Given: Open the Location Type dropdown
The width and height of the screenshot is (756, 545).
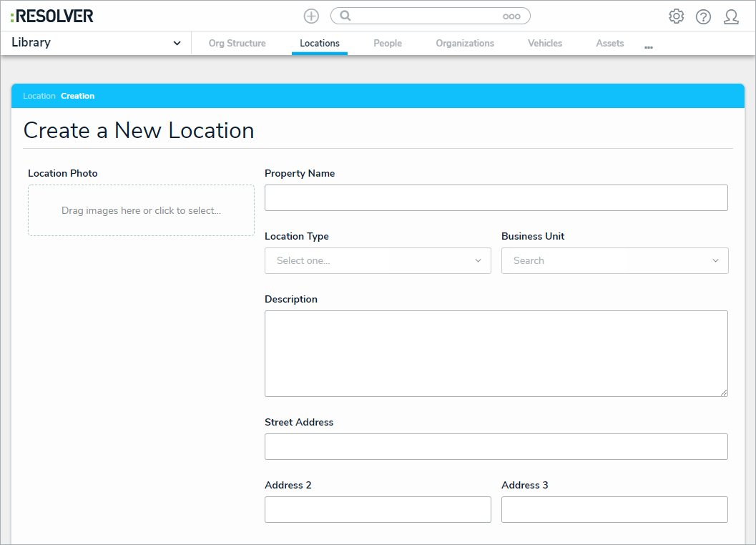Looking at the screenshot, I should 378,261.
